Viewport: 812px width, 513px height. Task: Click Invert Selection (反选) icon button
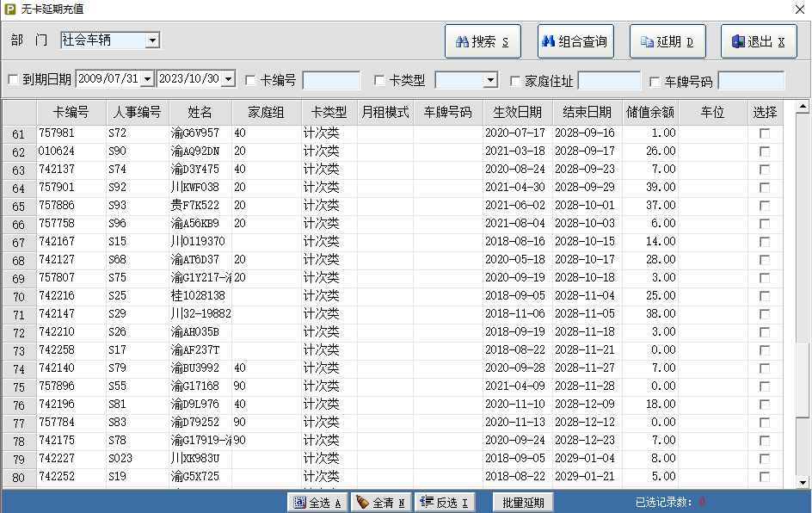pos(445,503)
